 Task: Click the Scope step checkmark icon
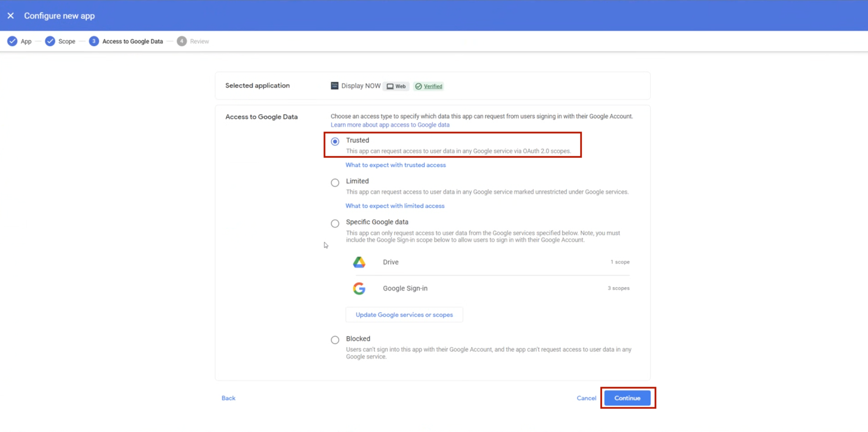50,41
